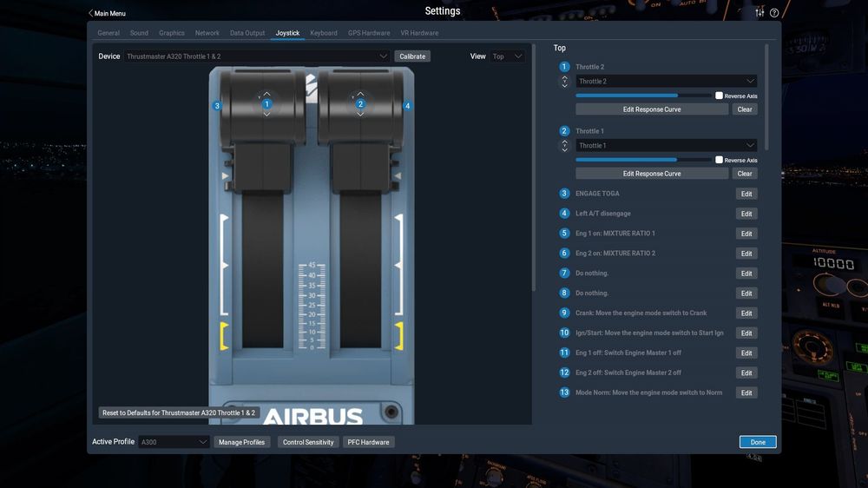868x488 pixels.
Task: Click the Throttle 2 axis position bar
Action: pos(643,96)
